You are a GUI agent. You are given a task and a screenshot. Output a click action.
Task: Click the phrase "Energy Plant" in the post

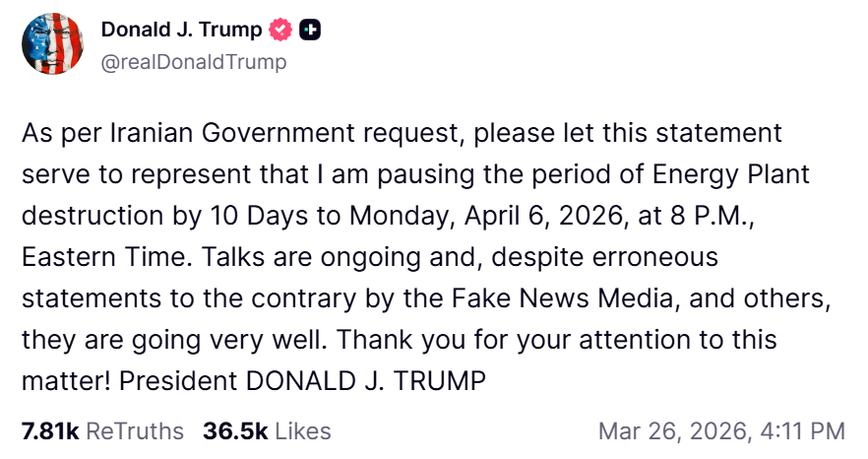733,174
